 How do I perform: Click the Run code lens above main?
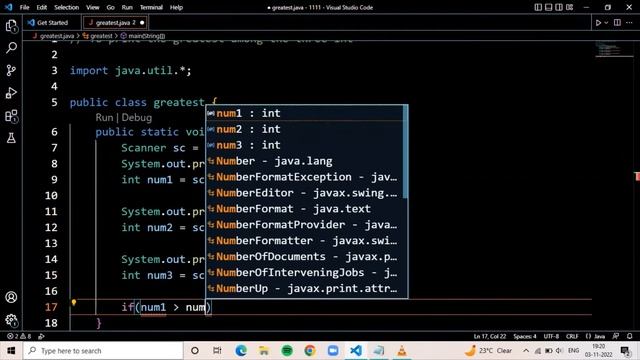click(x=104, y=118)
